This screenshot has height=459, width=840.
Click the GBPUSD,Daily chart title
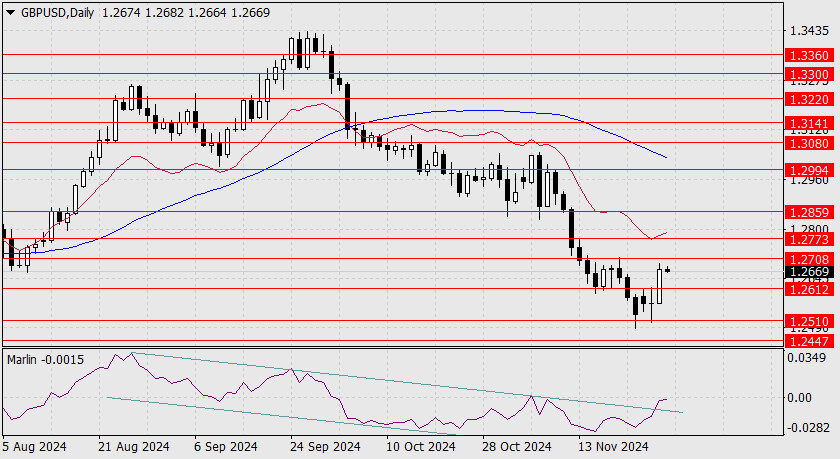point(58,13)
